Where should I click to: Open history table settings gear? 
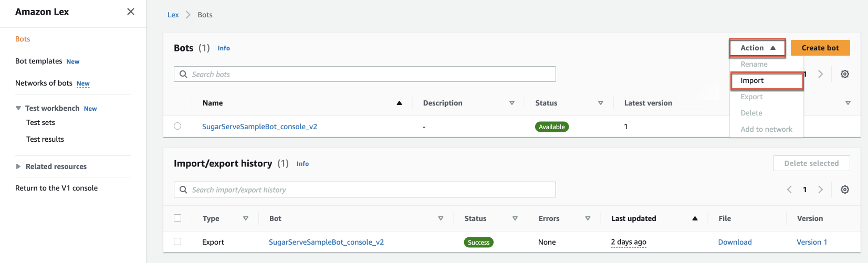[x=845, y=190]
